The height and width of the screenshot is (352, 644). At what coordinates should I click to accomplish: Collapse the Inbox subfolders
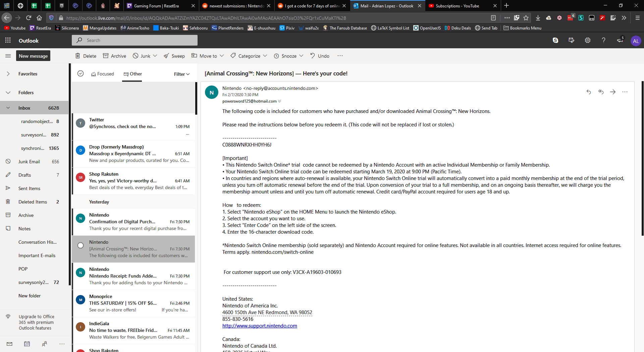click(8, 108)
